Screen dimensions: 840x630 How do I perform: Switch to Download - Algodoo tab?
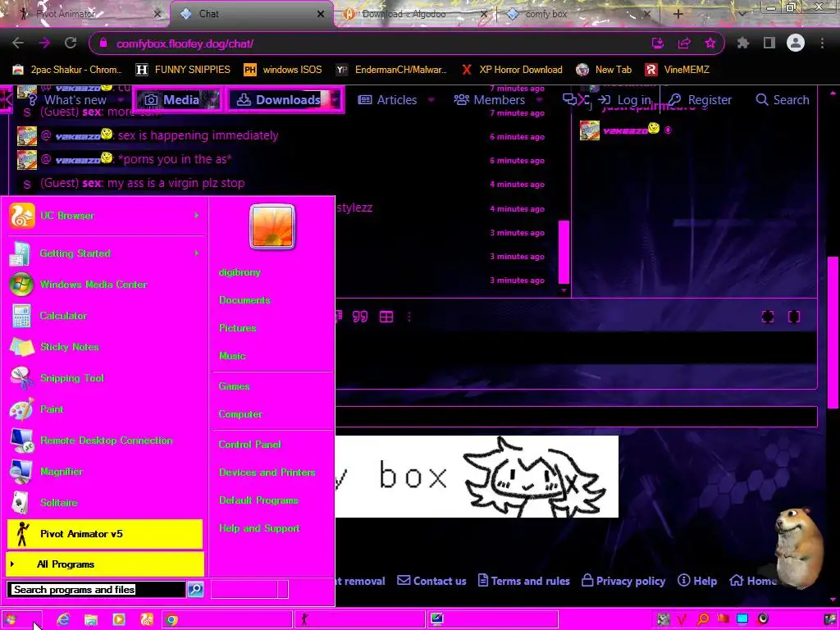tap(415, 14)
